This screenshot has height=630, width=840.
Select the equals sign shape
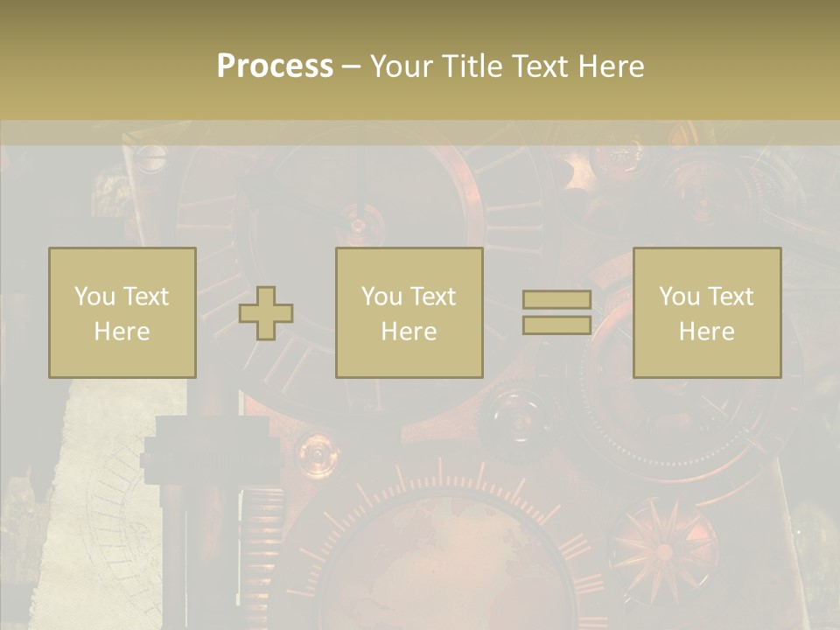tap(556, 312)
